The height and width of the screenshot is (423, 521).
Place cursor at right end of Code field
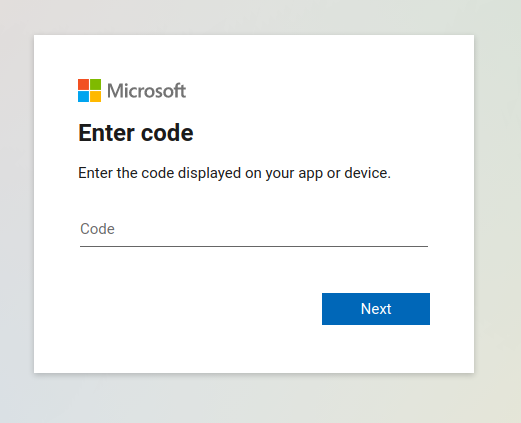pos(423,229)
